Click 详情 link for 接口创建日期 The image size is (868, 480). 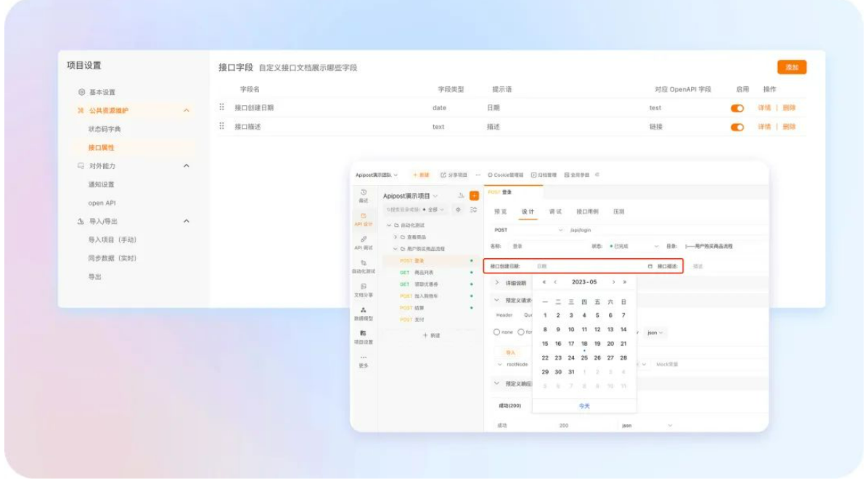pyautogui.click(x=764, y=108)
